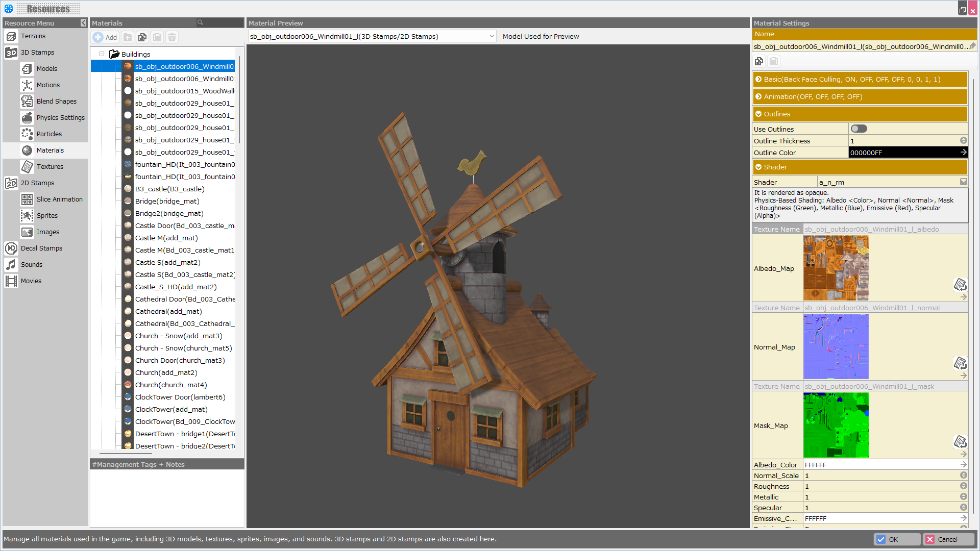Open Textures in the Resource Menu
980x551 pixels.
tap(50, 167)
